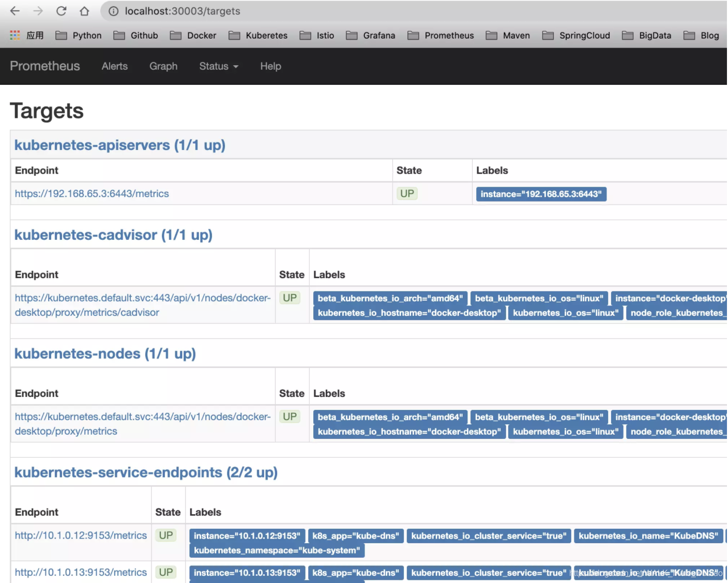Open the Docker bookmarks folder
728x583 pixels.
click(193, 35)
